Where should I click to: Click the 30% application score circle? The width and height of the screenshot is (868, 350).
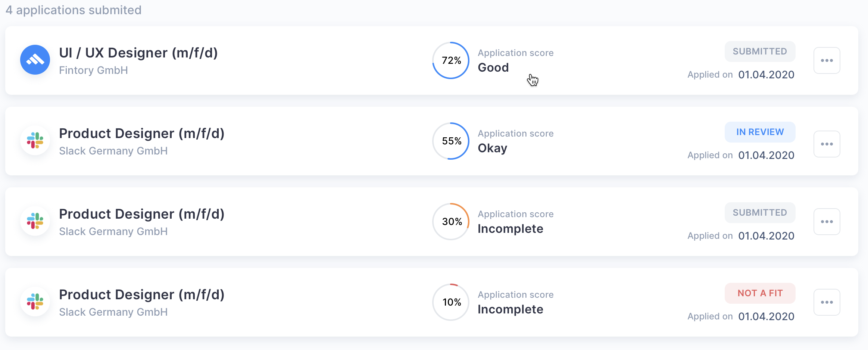tap(451, 222)
